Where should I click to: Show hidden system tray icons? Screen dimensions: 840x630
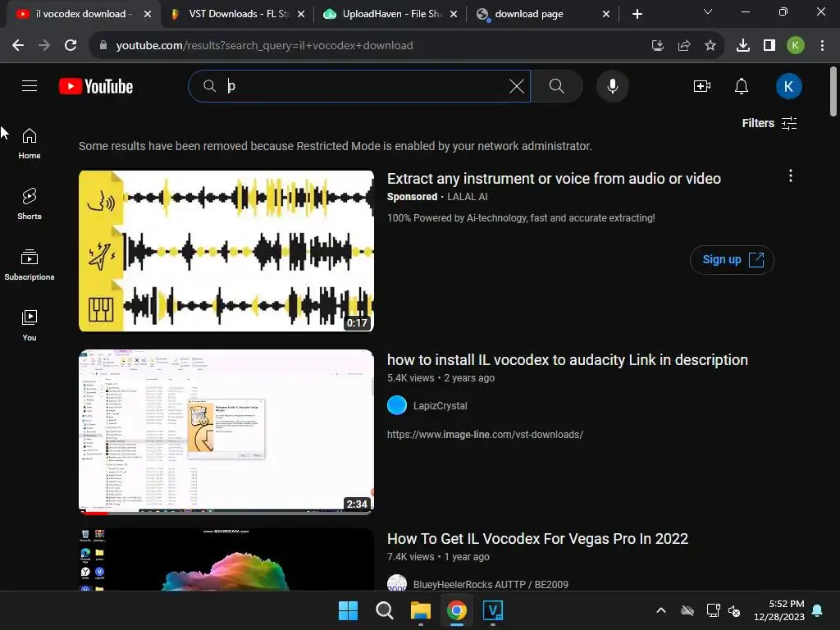click(661, 610)
